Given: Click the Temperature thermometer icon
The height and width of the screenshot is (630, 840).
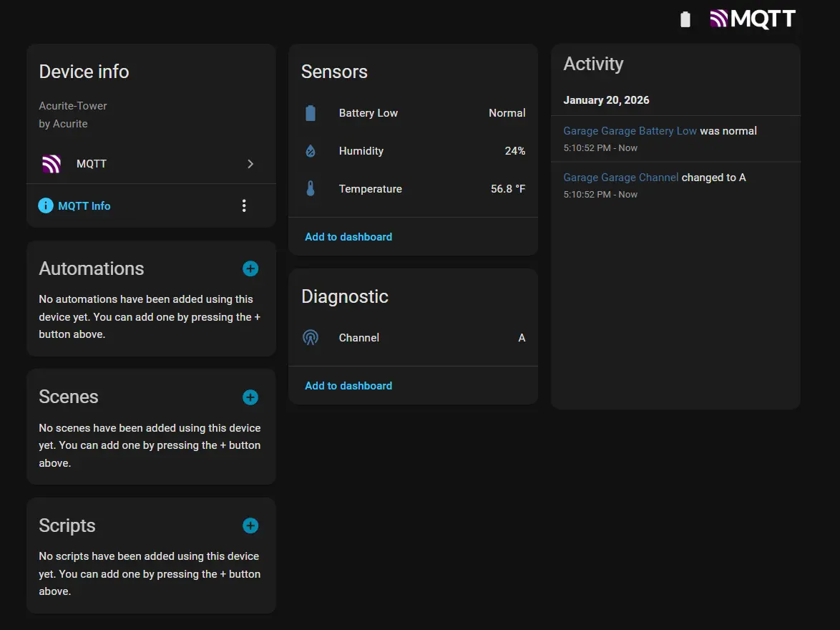Looking at the screenshot, I should 310,189.
